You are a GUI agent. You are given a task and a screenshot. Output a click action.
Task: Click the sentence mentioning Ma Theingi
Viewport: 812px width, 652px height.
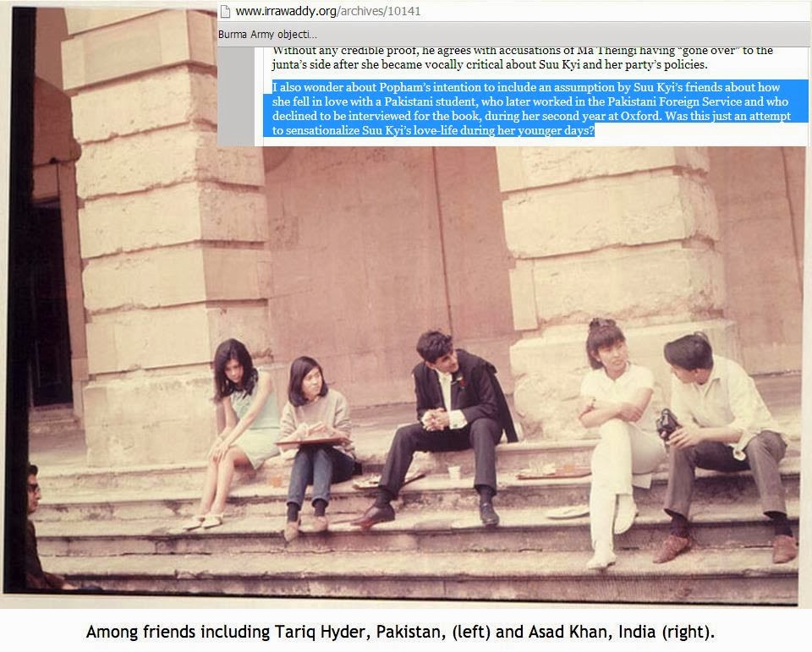click(523, 58)
